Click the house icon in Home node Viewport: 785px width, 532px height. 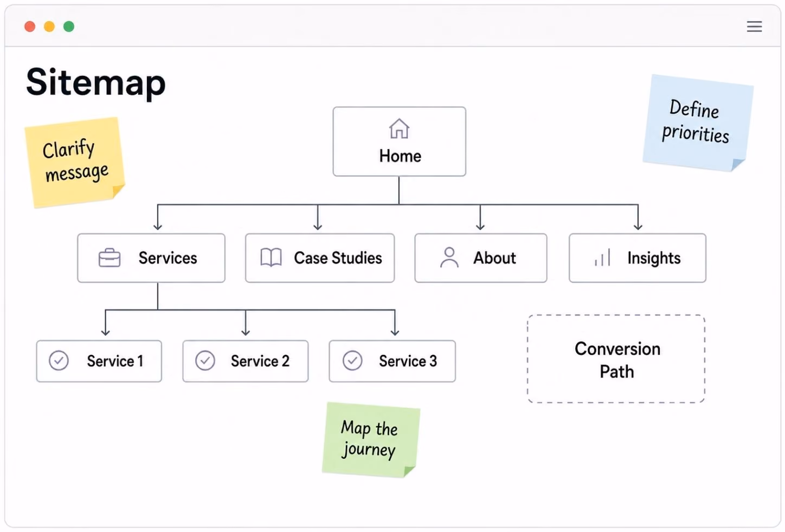[399, 129]
